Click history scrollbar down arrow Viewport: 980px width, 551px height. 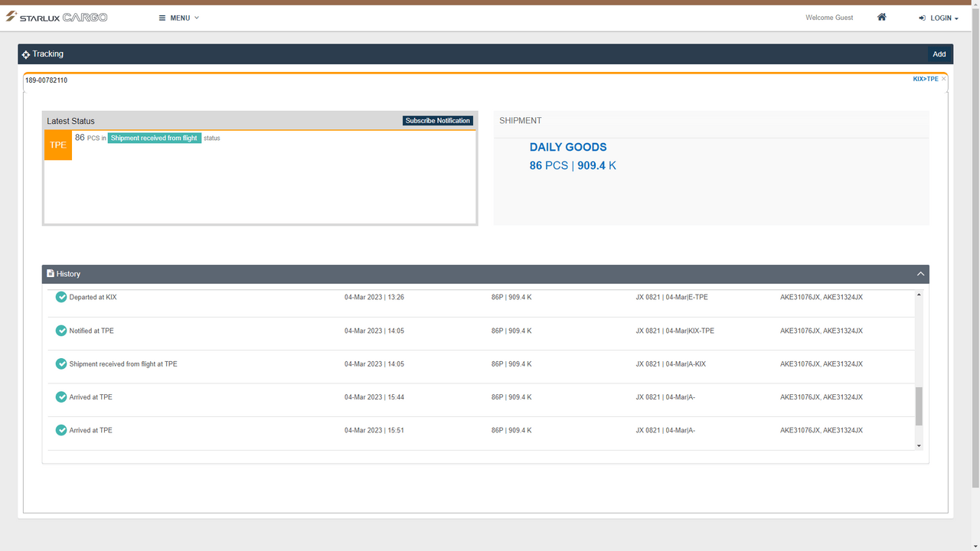(919, 446)
